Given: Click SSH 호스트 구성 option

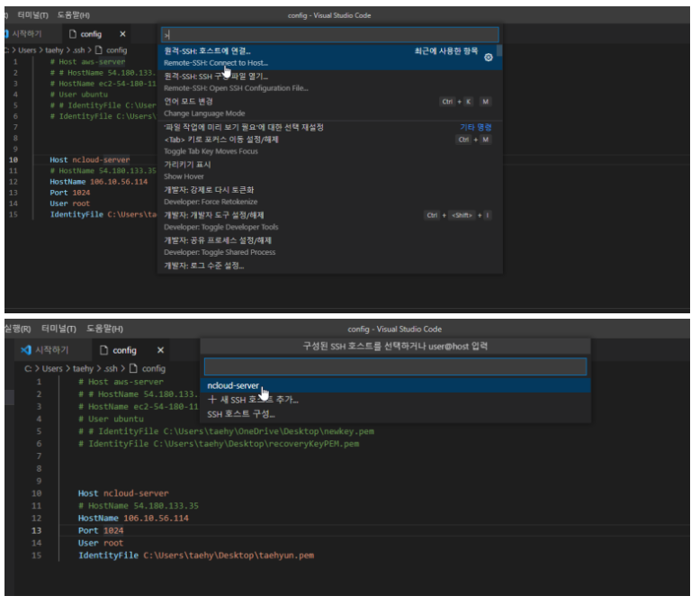Looking at the screenshot, I should [x=395, y=414].
